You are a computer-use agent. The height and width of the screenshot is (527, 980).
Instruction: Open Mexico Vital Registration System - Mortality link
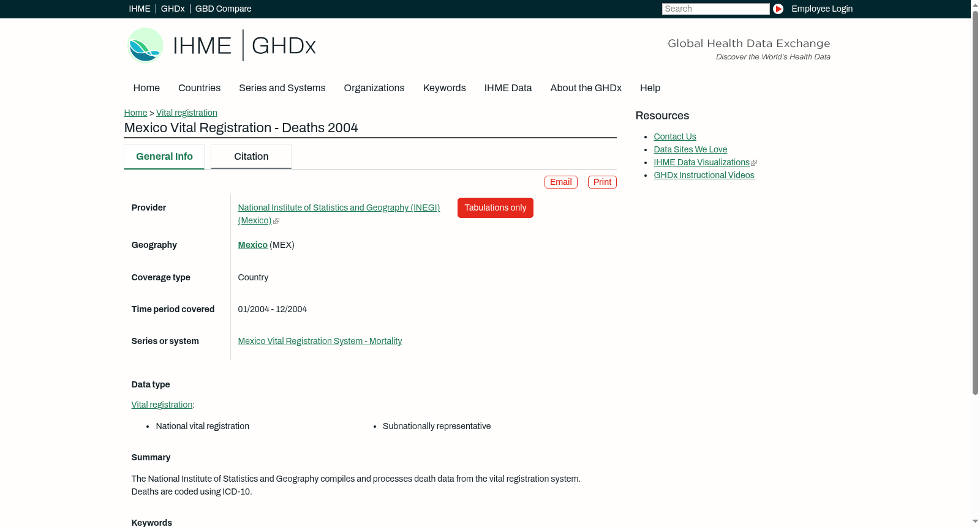click(x=320, y=341)
